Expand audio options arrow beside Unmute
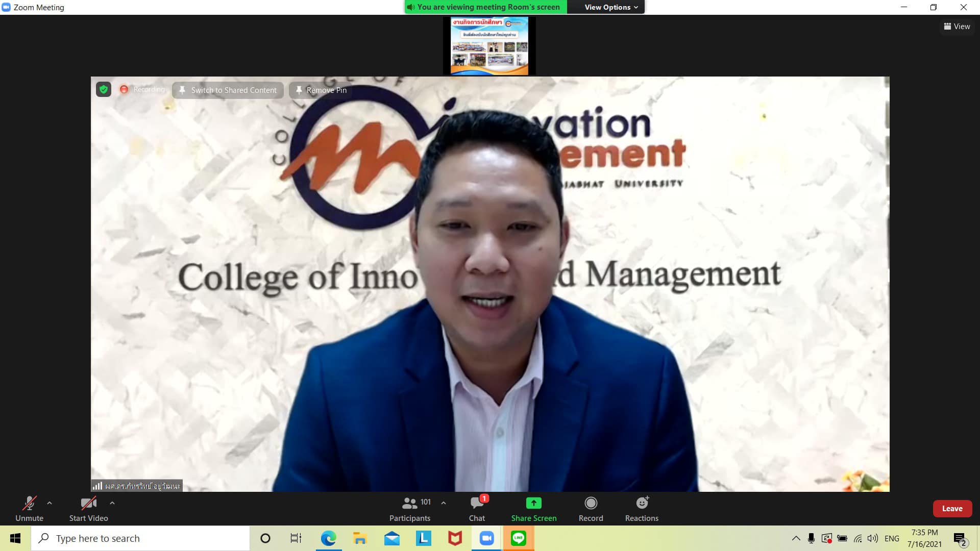The height and width of the screenshot is (551, 980). click(50, 503)
